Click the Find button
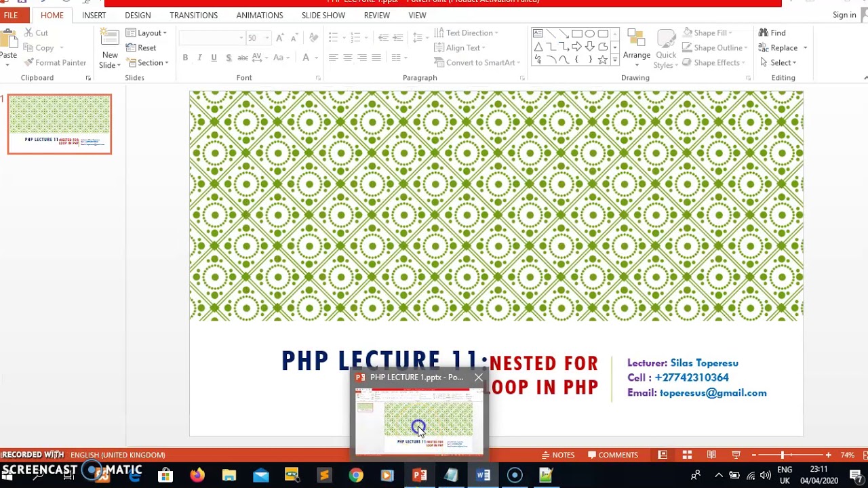 [x=772, y=33]
